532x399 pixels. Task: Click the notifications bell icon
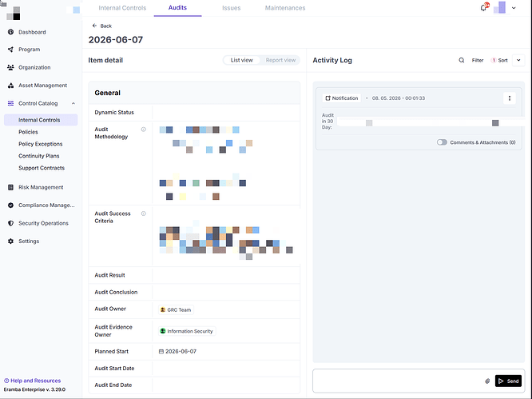484,7
